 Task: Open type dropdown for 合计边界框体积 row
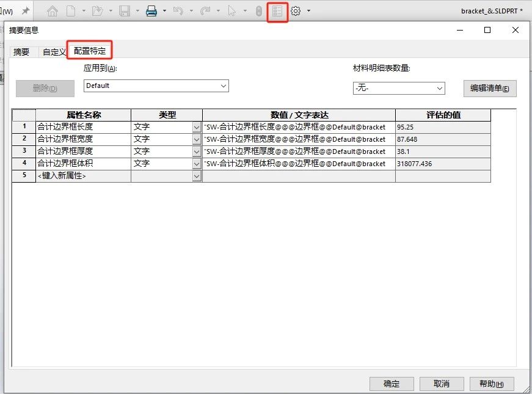point(197,164)
